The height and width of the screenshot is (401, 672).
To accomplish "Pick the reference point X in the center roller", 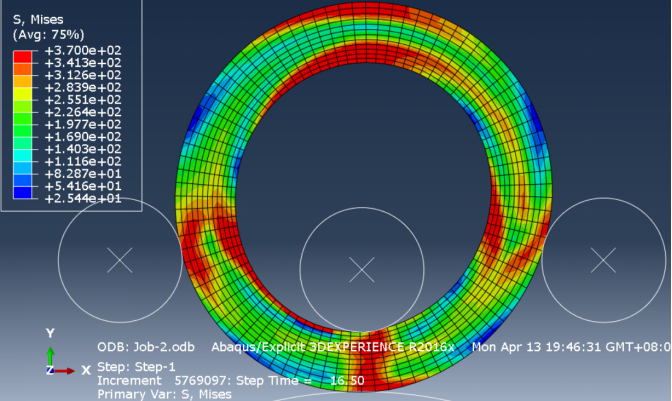I will click(362, 269).
